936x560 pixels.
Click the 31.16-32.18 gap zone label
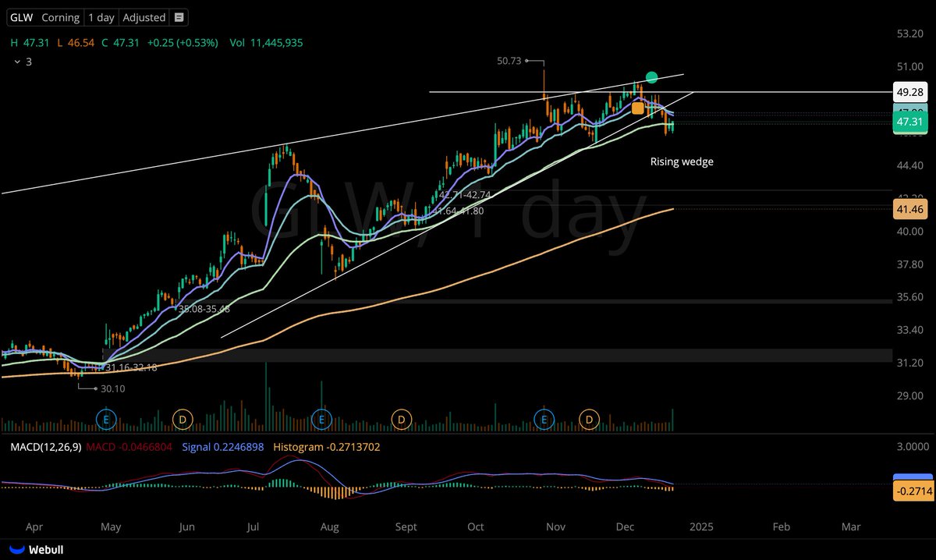point(131,367)
